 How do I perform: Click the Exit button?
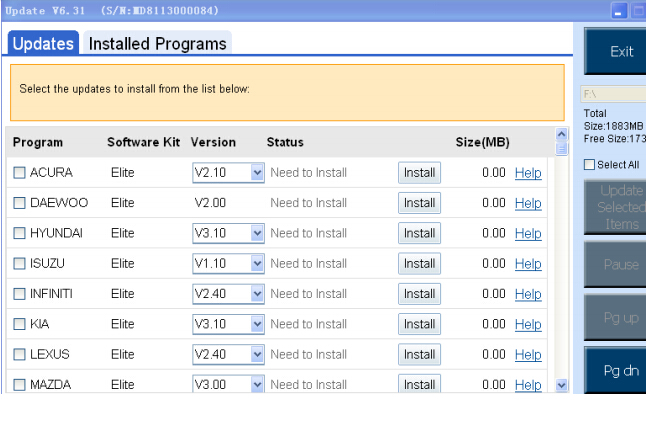[x=616, y=51]
